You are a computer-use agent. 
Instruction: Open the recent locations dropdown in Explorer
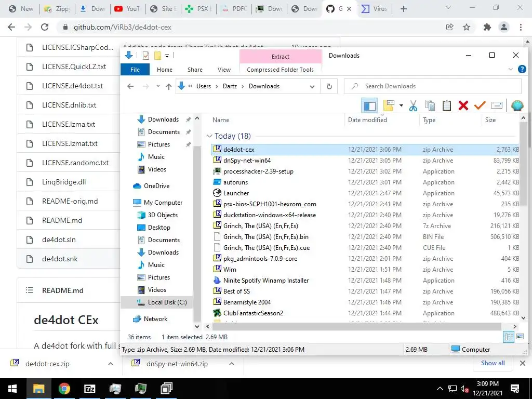coord(158,86)
